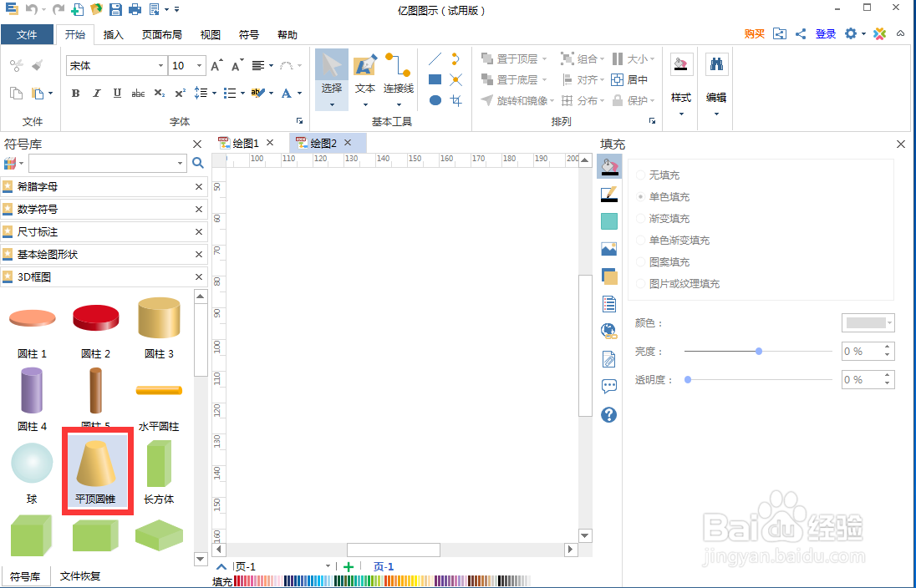Open the 颜色 (Color) dropdown in fill panel
Viewport: 916px width, 588px height.
(x=888, y=322)
